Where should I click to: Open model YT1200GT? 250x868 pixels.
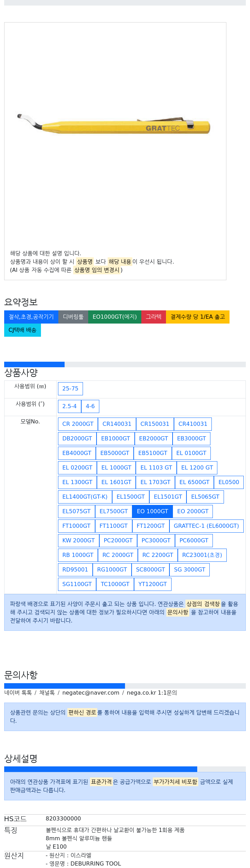coord(153,584)
